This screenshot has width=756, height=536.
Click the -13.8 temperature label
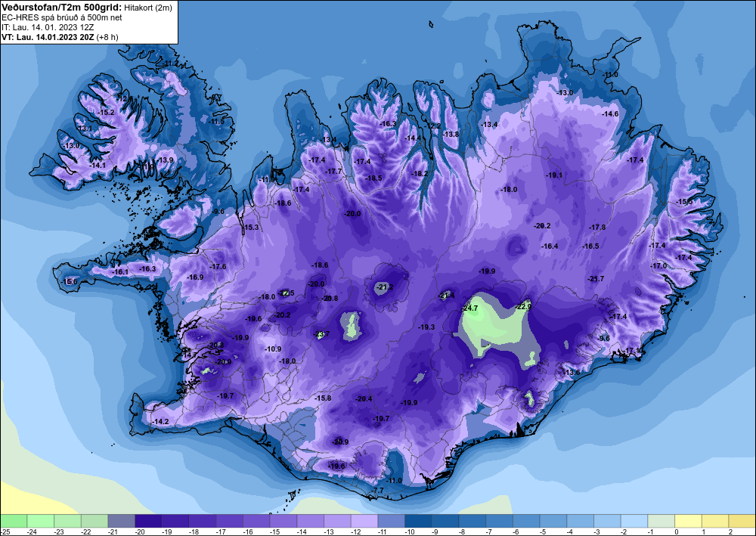451,134
